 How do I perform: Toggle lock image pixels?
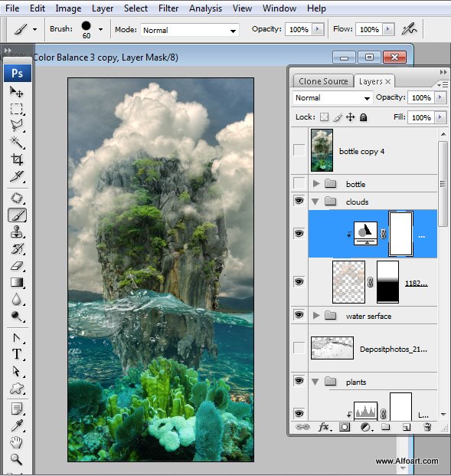[x=338, y=117]
